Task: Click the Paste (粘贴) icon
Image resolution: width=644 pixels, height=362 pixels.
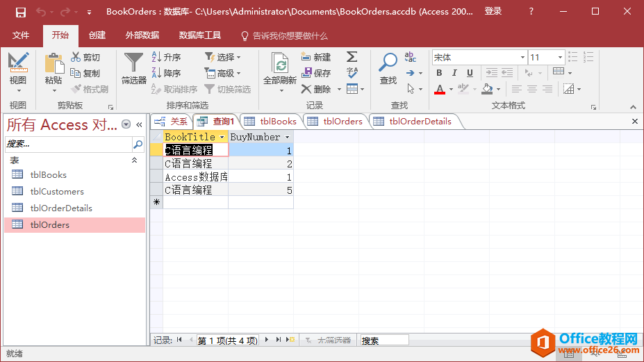Action: (x=53, y=65)
